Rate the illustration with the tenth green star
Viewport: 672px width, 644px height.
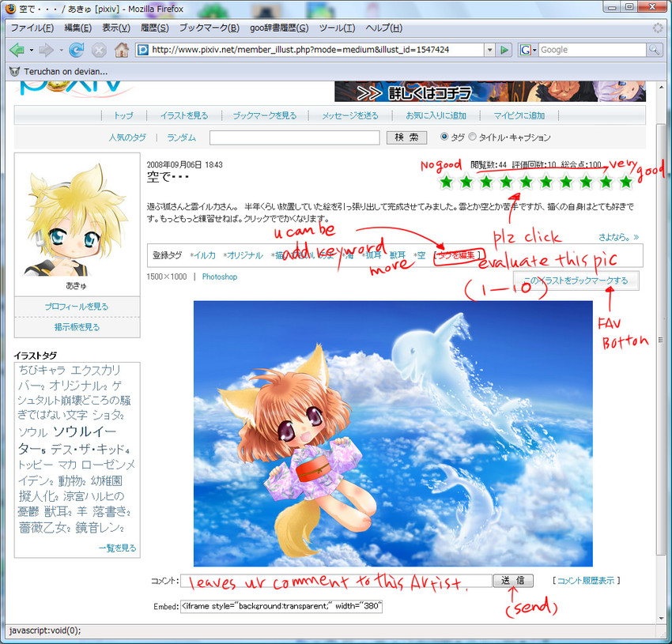tap(626, 182)
